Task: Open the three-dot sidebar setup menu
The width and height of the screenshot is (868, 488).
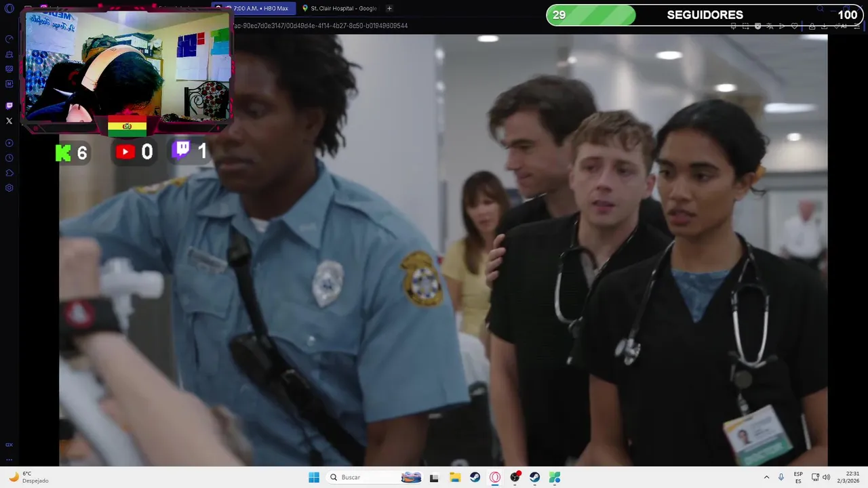Action: pyautogui.click(x=9, y=459)
